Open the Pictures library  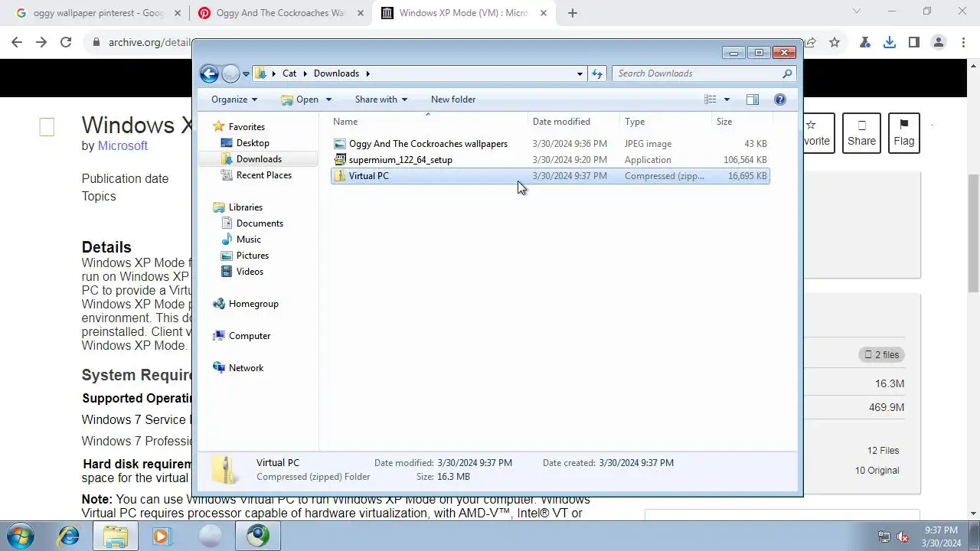click(x=252, y=256)
